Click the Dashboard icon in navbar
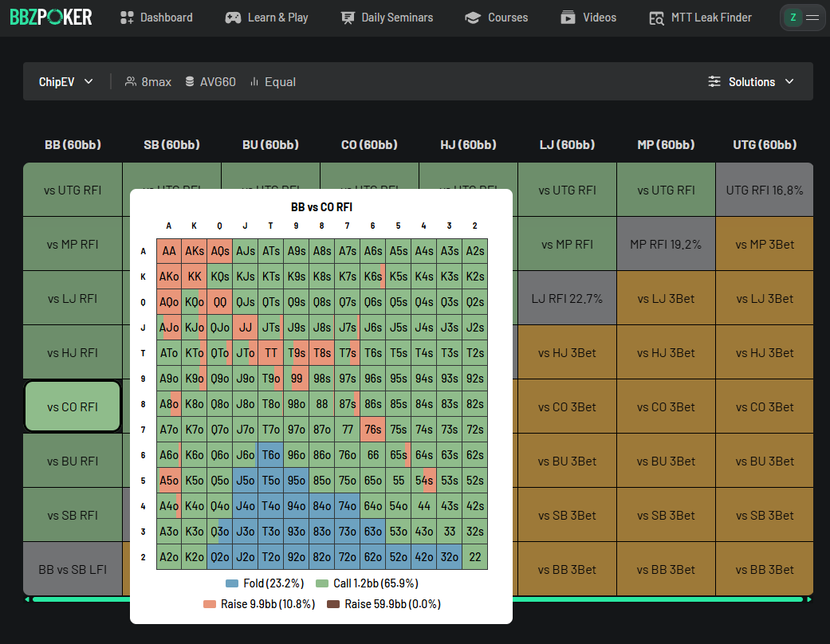This screenshot has height=644, width=830. pyautogui.click(x=127, y=18)
